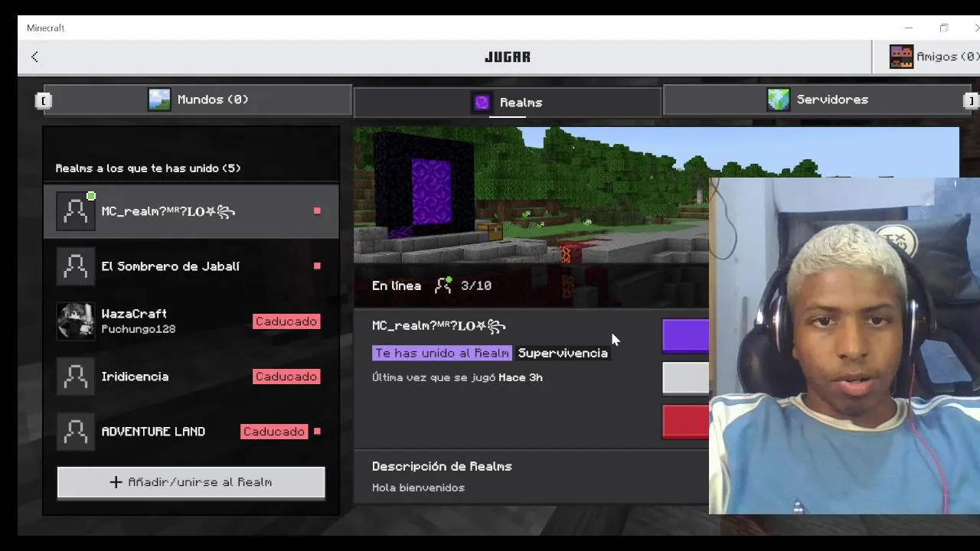Viewport: 980px width, 551px height.
Task: Click the left bracket tab navigation button
Action: tap(43, 100)
